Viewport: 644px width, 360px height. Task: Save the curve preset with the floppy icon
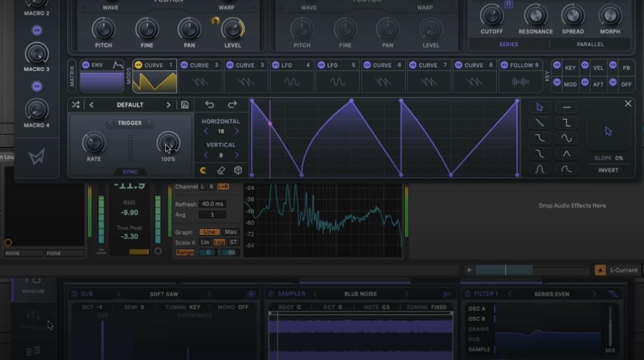(x=185, y=105)
